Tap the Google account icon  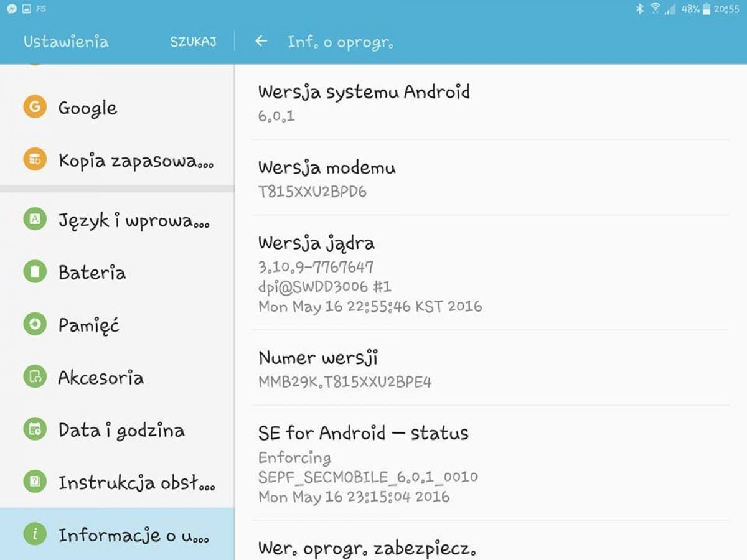coord(35,107)
